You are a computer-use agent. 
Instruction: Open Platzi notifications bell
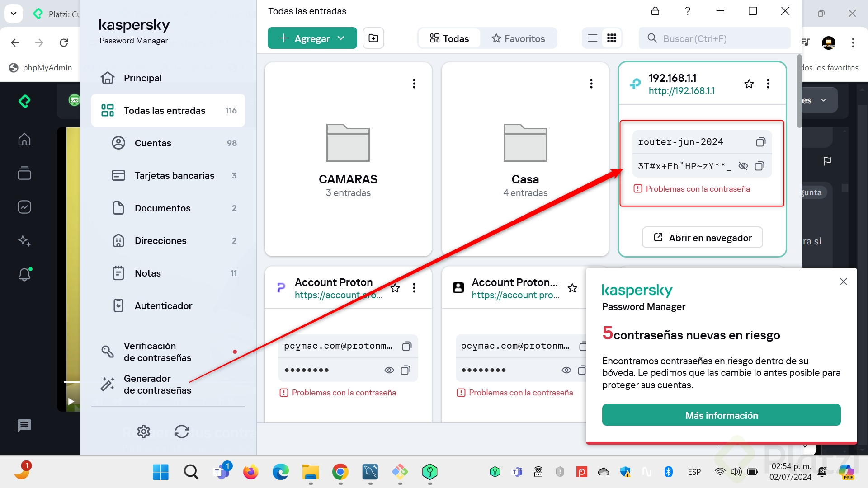tap(24, 274)
